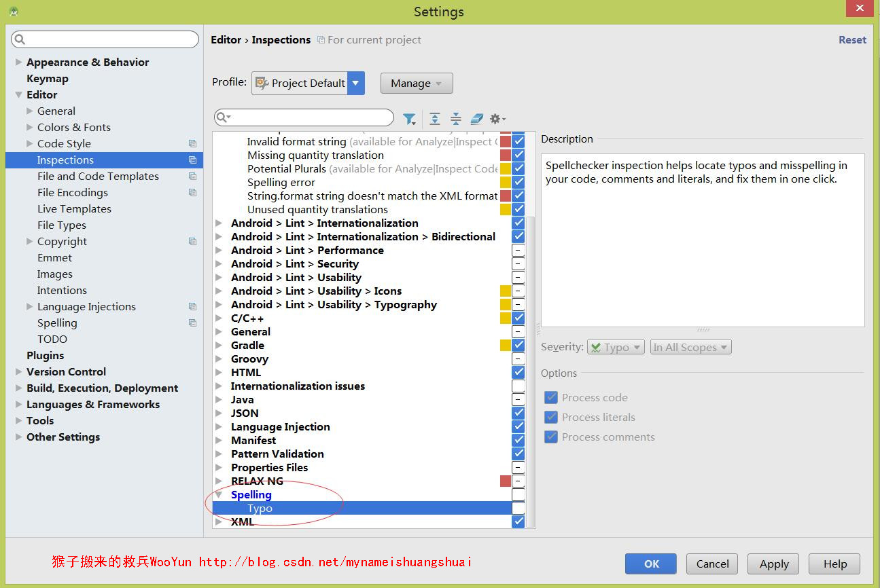
Task: Click the project-scope icon beside Spelling
Action: tap(192, 323)
